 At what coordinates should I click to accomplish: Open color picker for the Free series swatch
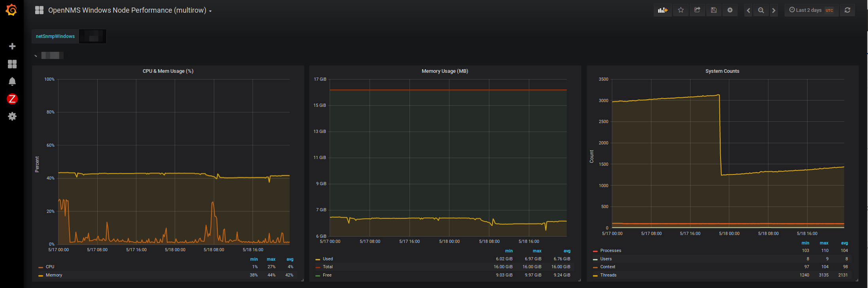[x=318, y=276]
